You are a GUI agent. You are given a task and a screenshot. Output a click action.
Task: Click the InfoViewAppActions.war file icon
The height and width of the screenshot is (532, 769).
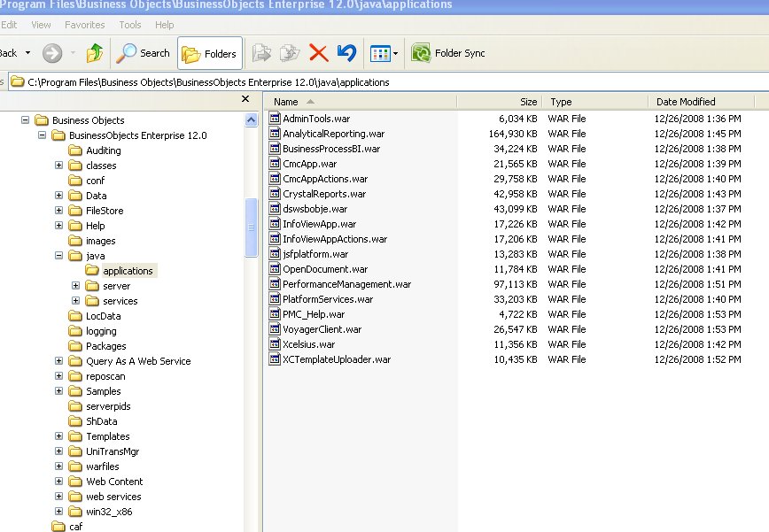tap(275, 239)
